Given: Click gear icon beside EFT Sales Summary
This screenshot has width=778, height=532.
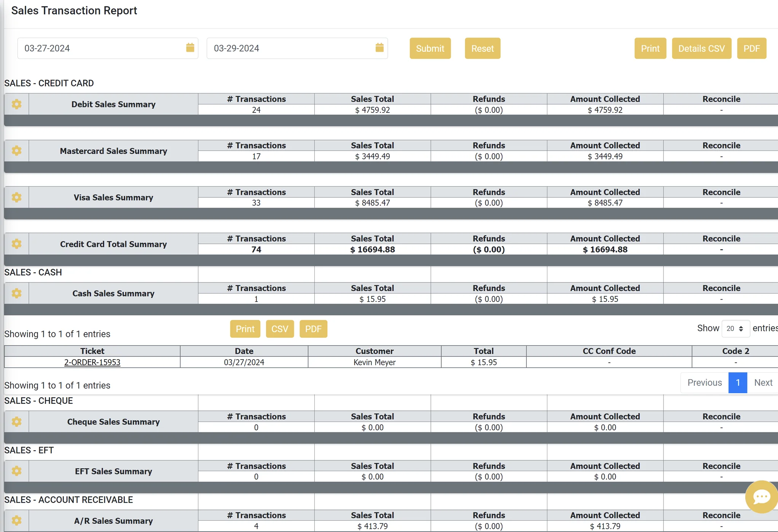Looking at the screenshot, I should click(x=16, y=471).
